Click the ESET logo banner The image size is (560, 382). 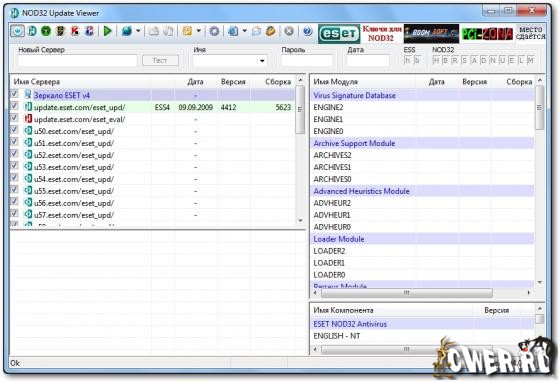339,34
